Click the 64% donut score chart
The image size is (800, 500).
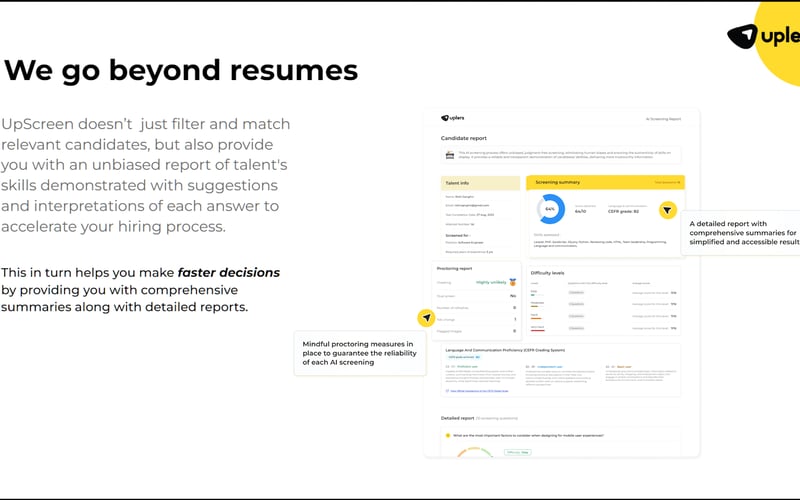(x=551, y=209)
